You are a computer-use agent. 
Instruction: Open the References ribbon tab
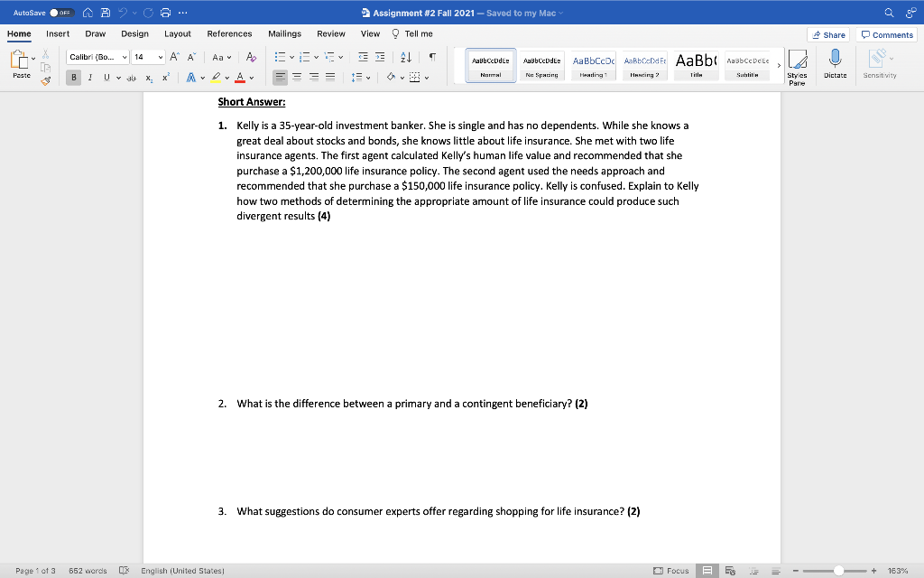click(229, 33)
